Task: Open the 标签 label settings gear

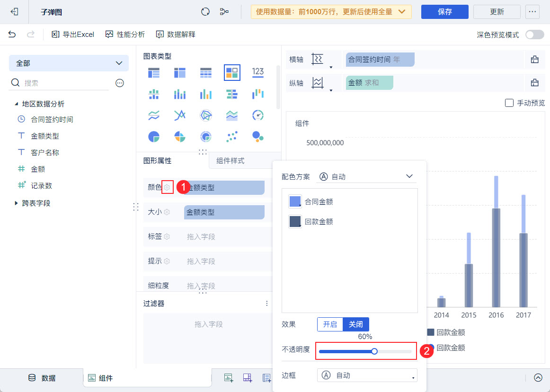Action: pos(167,236)
